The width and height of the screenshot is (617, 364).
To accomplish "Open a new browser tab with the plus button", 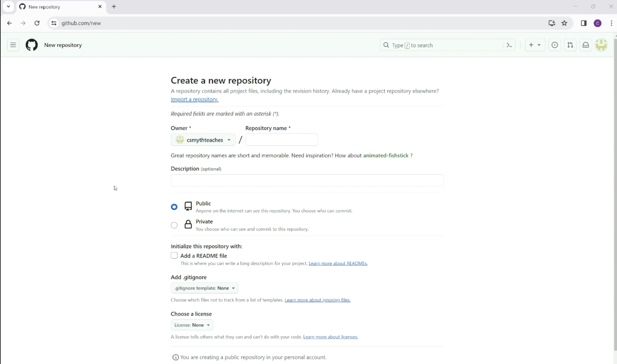I will (114, 6).
